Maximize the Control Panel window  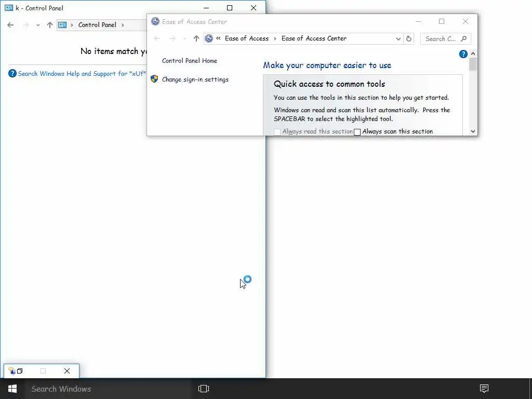[230, 8]
